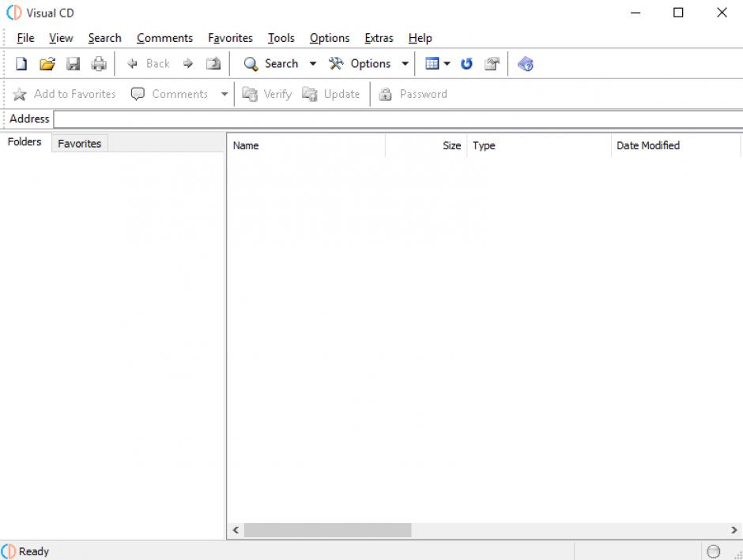Screen dimensions: 743x560
Task: Switch to the Favorites tab
Action: pos(80,144)
